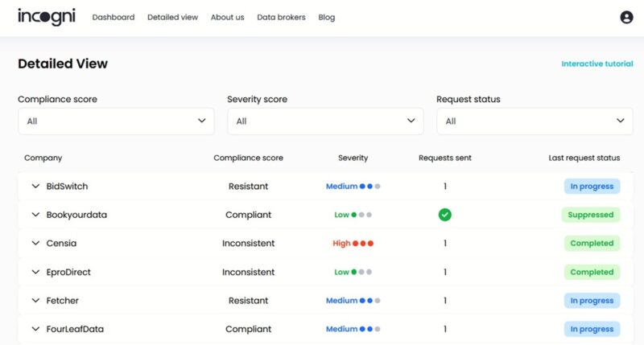Expand the FourLeafData row
The height and width of the screenshot is (345, 644).
(35, 329)
